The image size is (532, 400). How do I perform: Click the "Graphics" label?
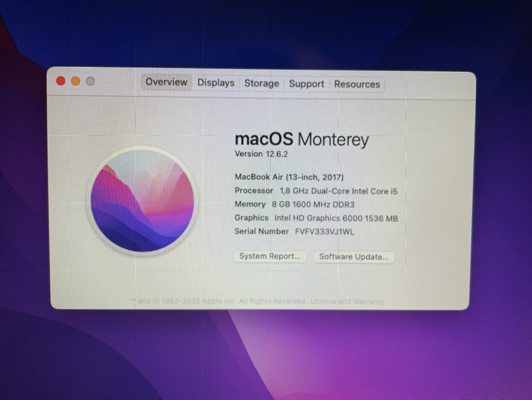pyautogui.click(x=251, y=217)
